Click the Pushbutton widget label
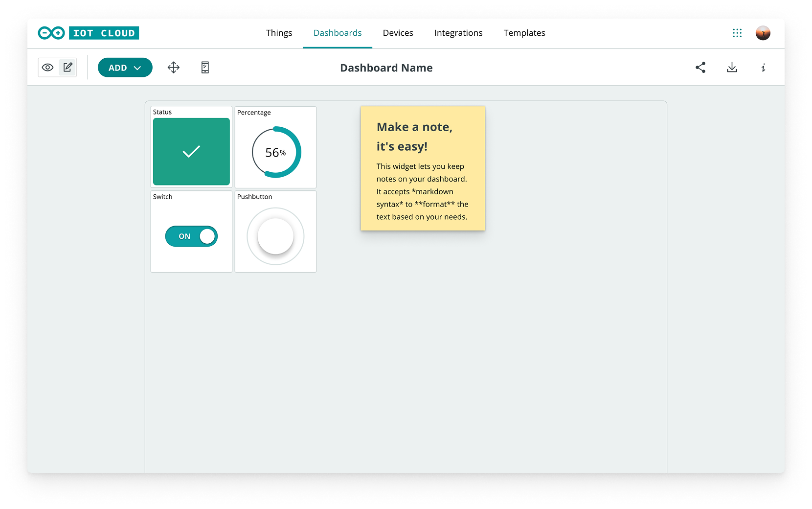 click(x=255, y=197)
